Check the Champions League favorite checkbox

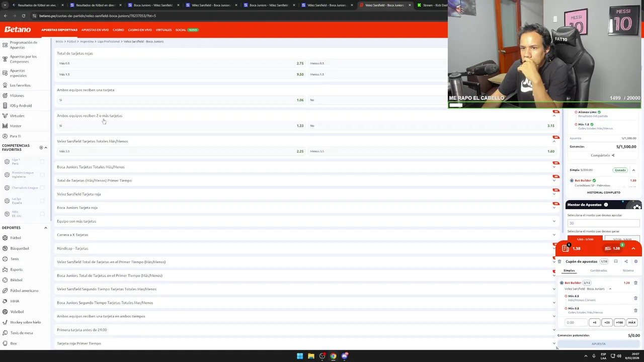click(x=42, y=188)
